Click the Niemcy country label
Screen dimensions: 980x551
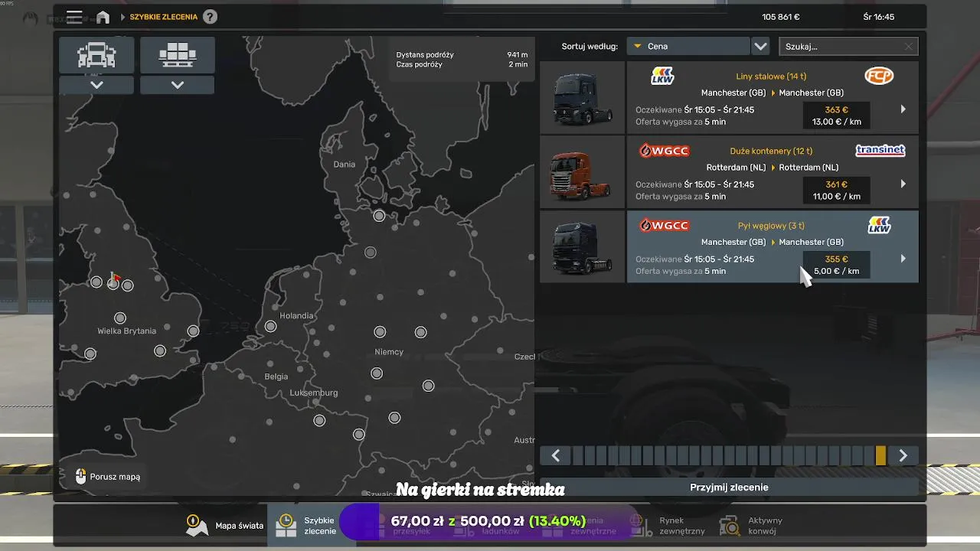click(389, 352)
